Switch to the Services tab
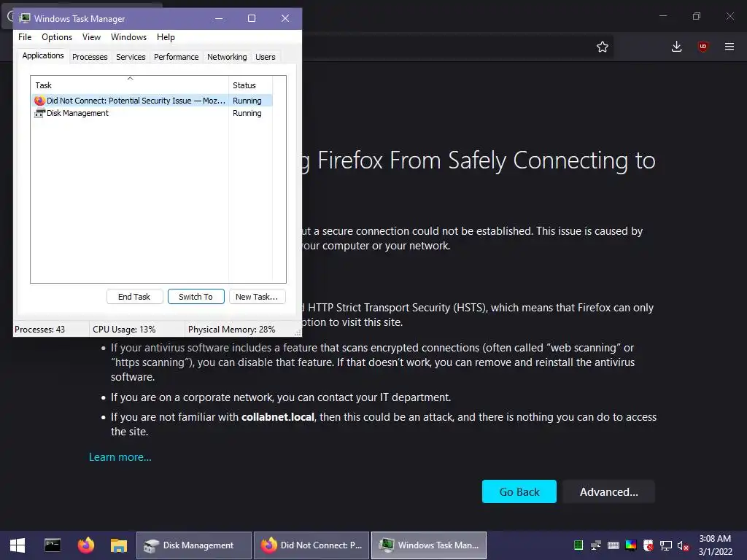 click(x=131, y=57)
